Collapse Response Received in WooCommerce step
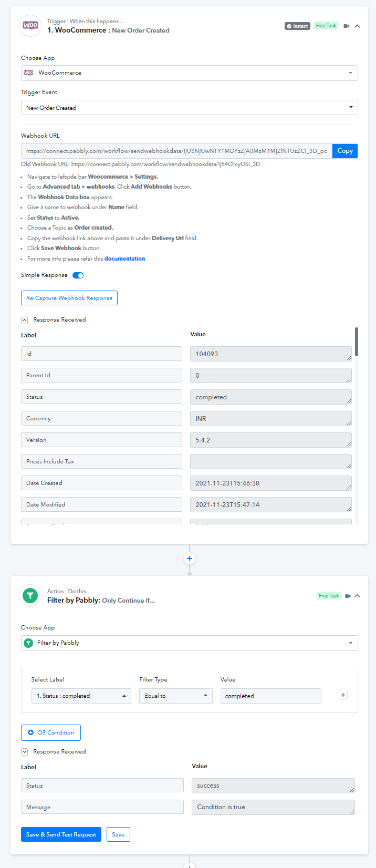Image resolution: width=376 pixels, height=868 pixels. tap(24, 319)
